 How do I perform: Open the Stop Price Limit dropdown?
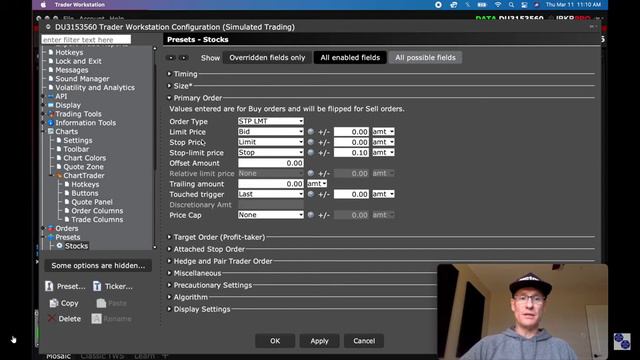(271, 142)
